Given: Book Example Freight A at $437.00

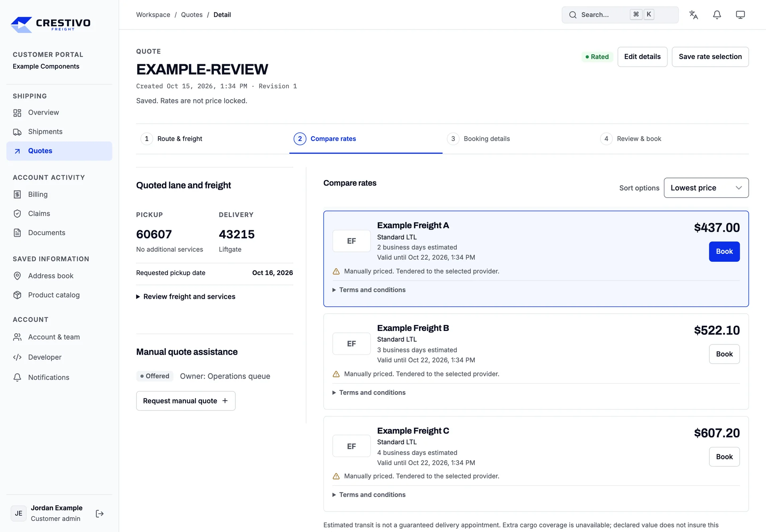Looking at the screenshot, I should [x=724, y=251].
